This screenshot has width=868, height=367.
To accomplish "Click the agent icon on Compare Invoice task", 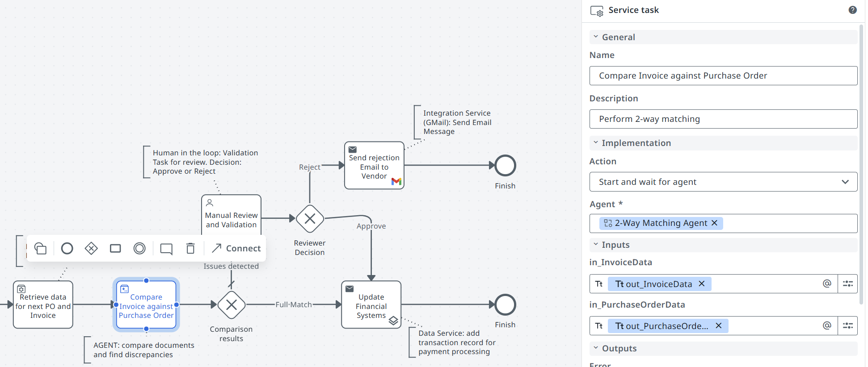I will [x=125, y=289].
